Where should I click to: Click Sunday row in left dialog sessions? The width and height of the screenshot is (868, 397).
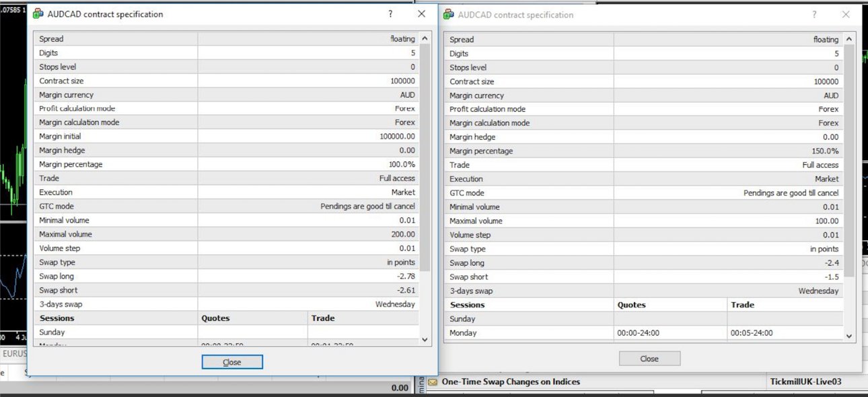tap(226, 332)
